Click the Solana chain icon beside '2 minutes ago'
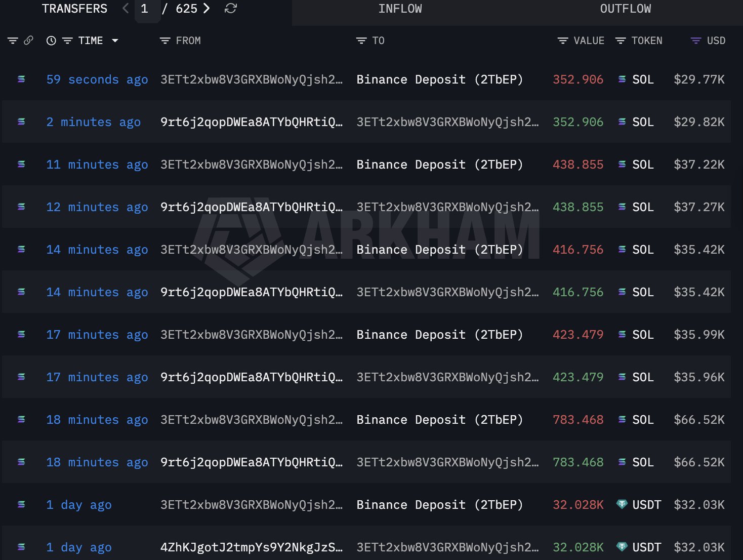Image resolution: width=743 pixels, height=560 pixels. point(21,122)
